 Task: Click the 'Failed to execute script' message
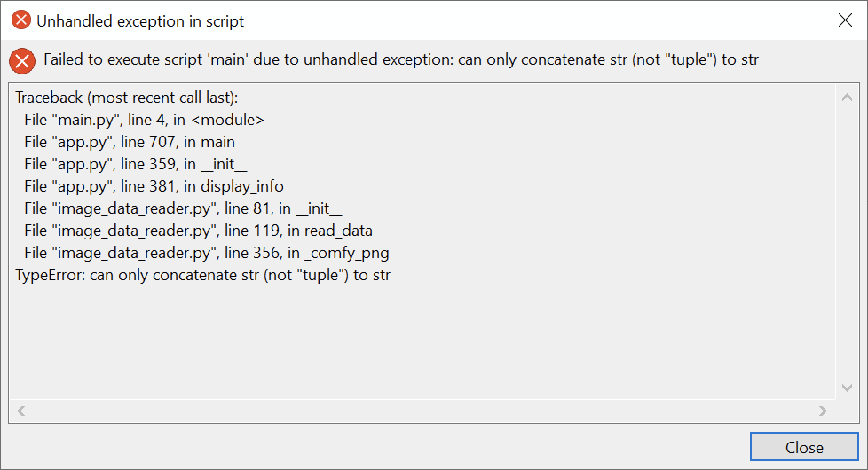(401, 59)
